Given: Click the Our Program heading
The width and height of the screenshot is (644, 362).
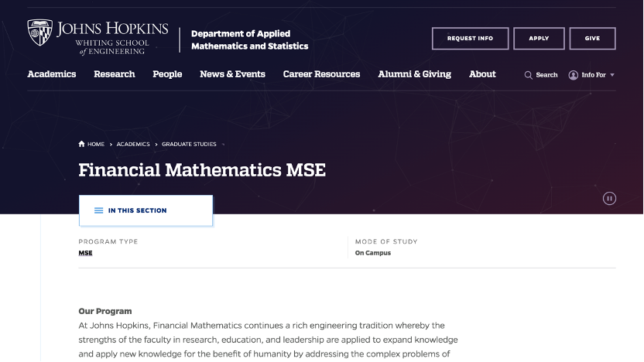Looking at the screenshot, I should [105, 311].
